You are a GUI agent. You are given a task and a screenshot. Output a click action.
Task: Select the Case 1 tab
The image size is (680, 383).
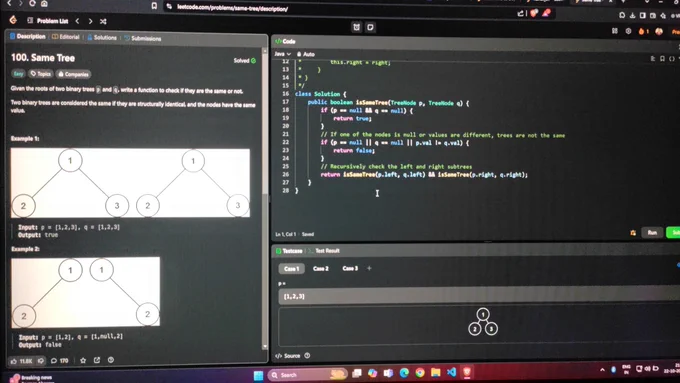click(x=291, y=269)
